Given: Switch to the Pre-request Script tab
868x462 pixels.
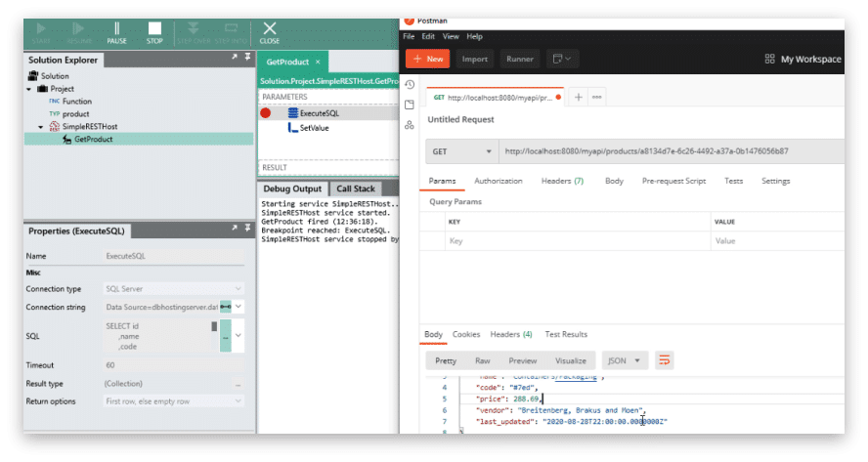Looking at the screenshot, I should point(673,181).
